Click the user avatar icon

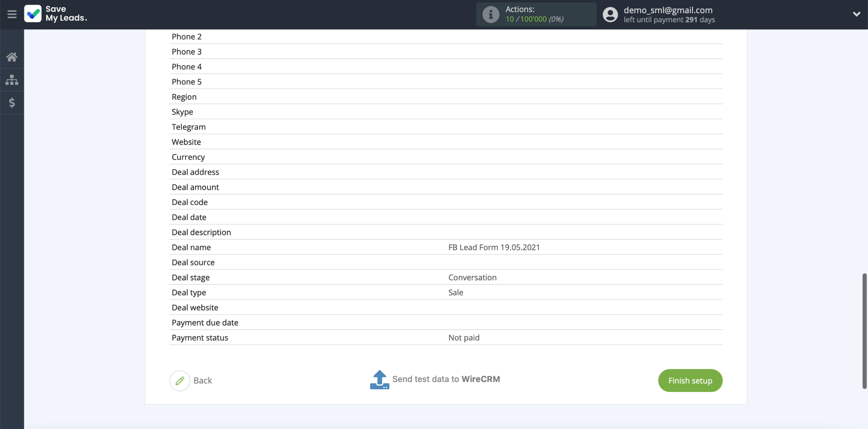tap(610, 14)
